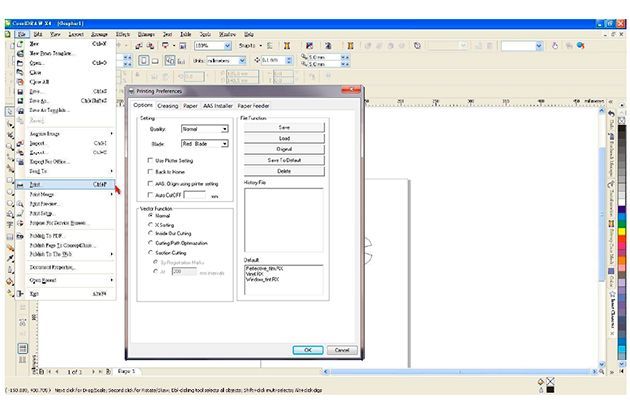Image resolution: width=630 pixels, height=420 pixels.
Task: Click the Auto CutOFF value input field
Action: pos(196,195)
